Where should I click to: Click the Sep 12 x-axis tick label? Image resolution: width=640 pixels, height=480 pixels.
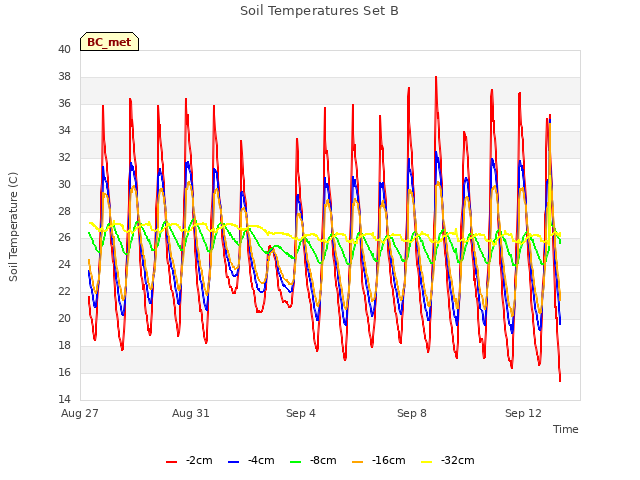coord(523,413)
